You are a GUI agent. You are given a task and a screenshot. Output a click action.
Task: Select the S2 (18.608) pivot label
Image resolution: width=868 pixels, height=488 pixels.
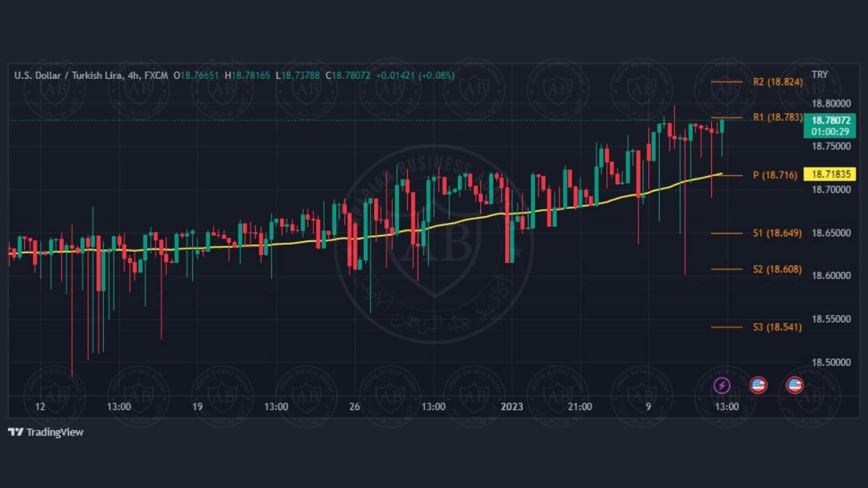[777, 269]
